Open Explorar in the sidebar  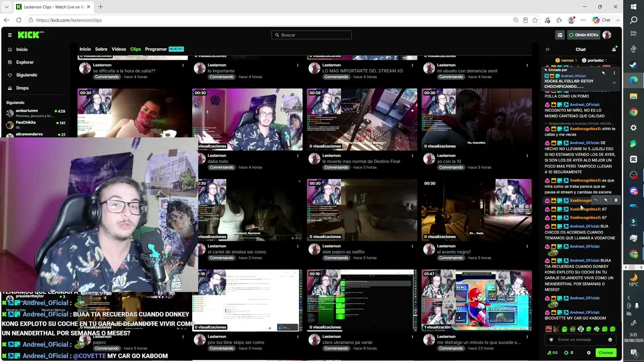pos(25,62)
